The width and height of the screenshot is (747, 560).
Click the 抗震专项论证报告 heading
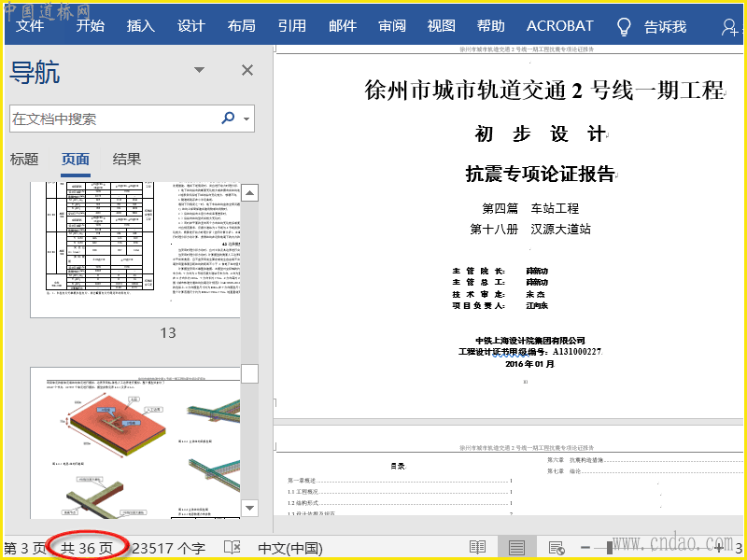540,174
